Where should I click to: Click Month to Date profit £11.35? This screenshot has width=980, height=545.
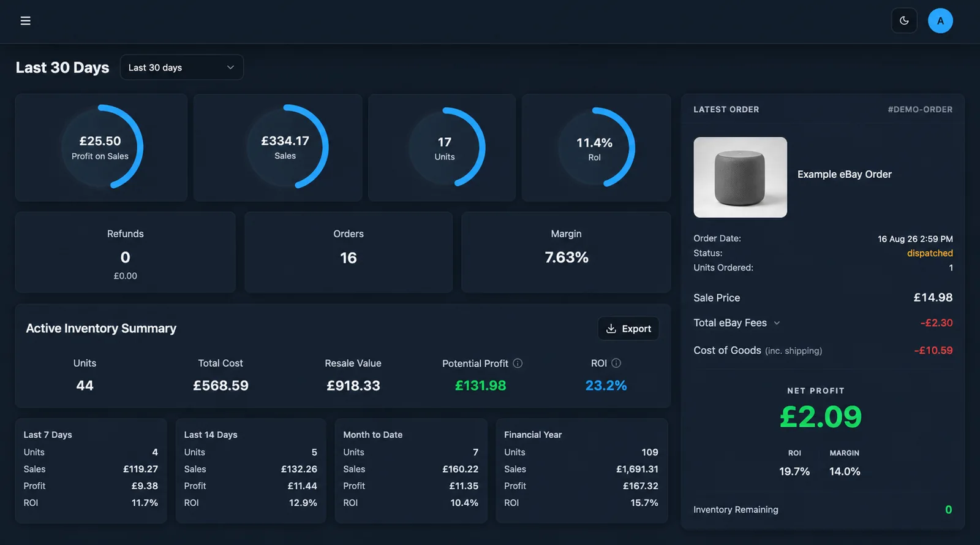pyautogui.click(x=464, y=486)
